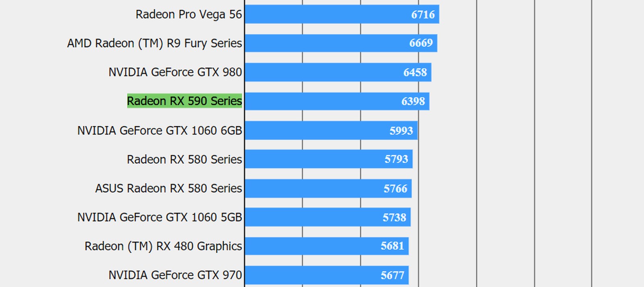
Task: Select the bar with score 5766
Action: click(x=328, y=189)
